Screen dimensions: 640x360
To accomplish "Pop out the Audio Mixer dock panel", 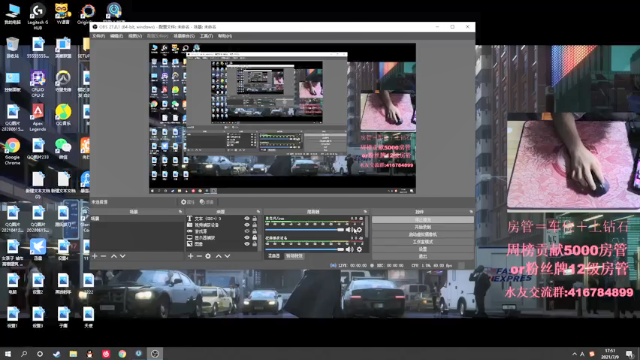I will 365,212.
